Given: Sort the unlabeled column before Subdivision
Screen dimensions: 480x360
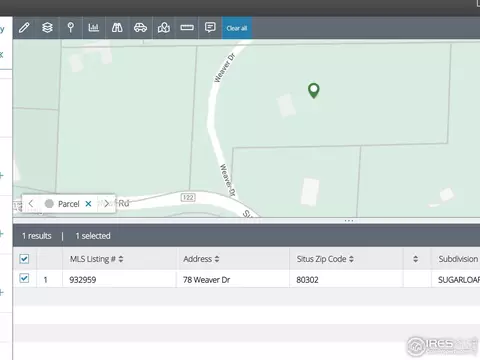Looking at the screenshot, I should 415,259.
